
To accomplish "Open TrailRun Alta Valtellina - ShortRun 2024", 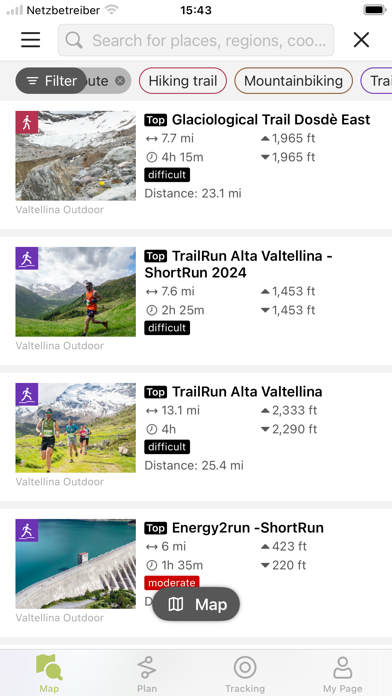I will [239, 264].
